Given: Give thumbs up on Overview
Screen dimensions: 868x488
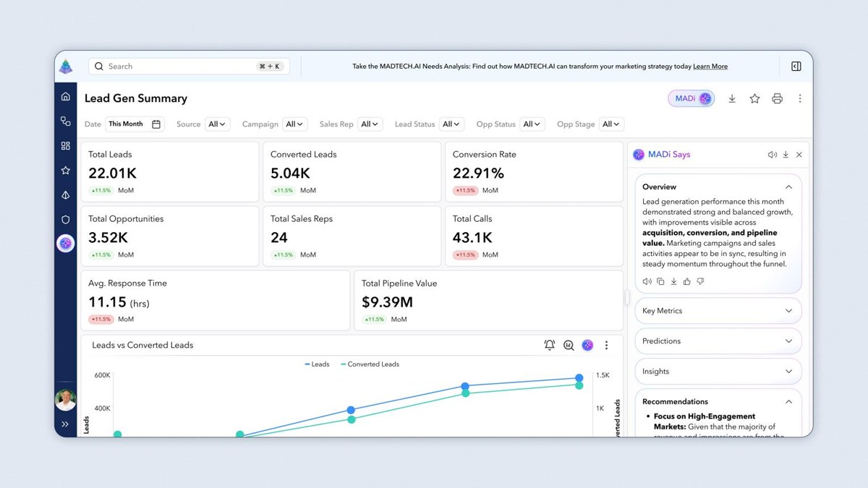Looking at the screenshot, I should click(687, 281).
